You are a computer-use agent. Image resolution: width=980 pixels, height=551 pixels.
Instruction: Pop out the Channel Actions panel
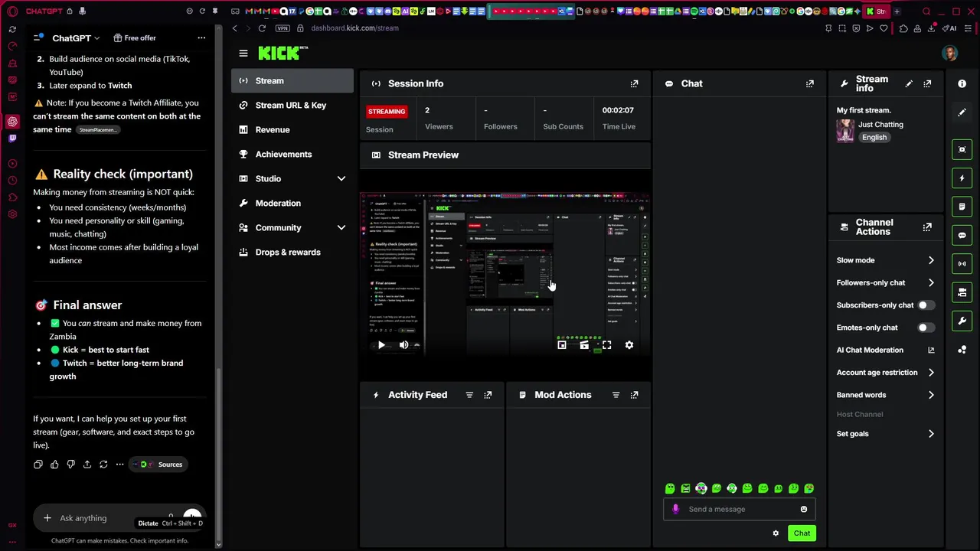pyautogui.click(x=927, y=227)
